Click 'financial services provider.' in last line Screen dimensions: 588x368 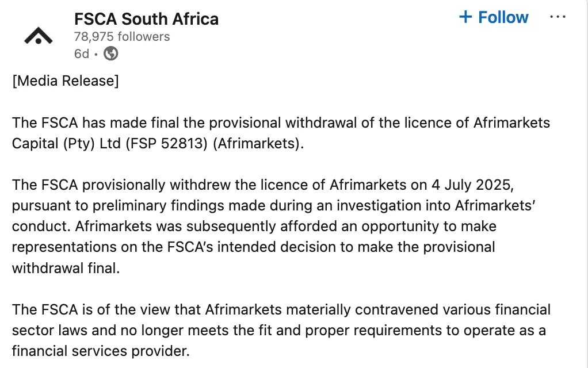tap(101, 351)
